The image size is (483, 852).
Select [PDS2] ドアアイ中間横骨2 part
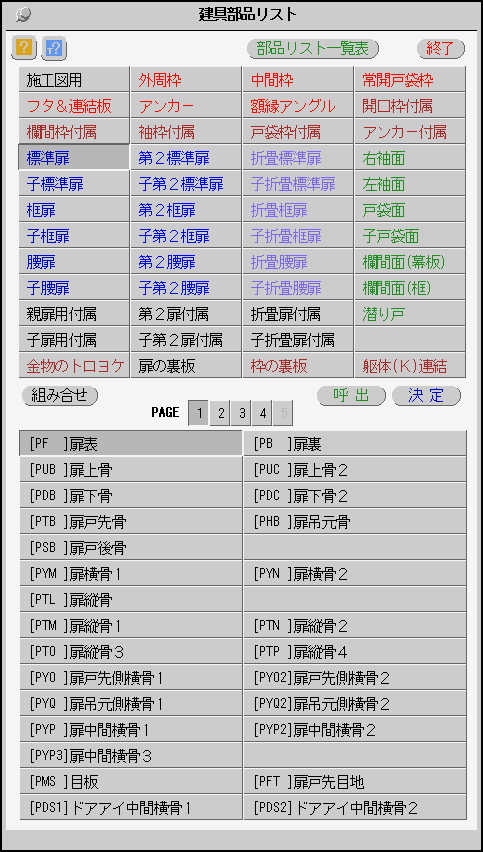click(355, 807)
